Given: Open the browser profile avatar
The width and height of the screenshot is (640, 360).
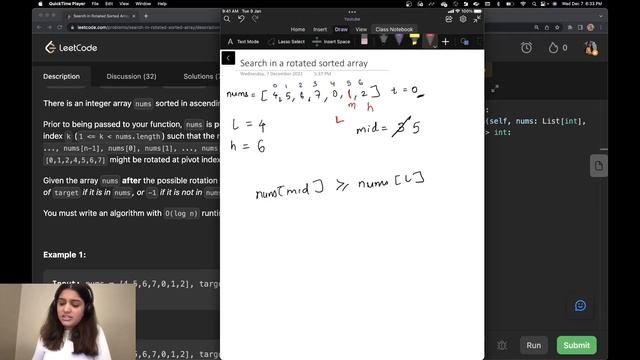Looking at the screenshot, I should [590, 27].
